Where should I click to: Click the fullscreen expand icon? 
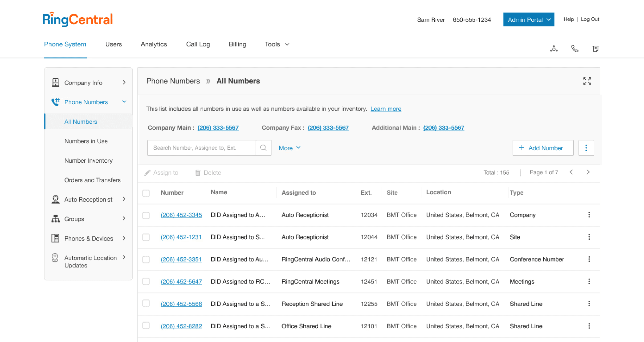(x=587, y=81)
